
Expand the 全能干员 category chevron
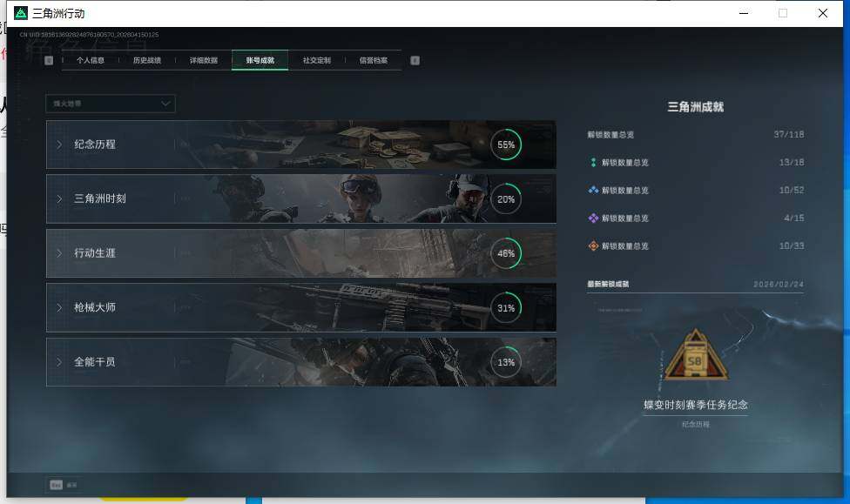click(59, 361)
